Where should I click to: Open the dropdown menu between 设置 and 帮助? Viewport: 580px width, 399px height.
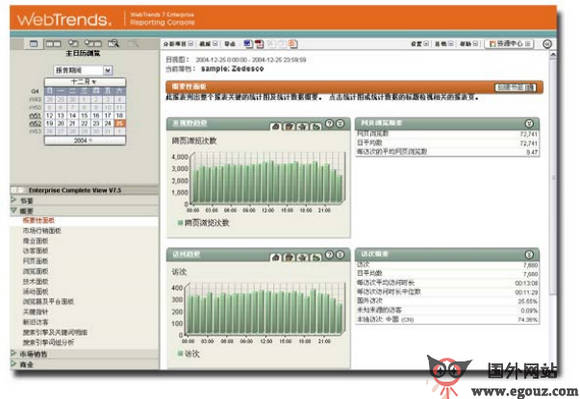pyautogui.click(x=444, y=44)
